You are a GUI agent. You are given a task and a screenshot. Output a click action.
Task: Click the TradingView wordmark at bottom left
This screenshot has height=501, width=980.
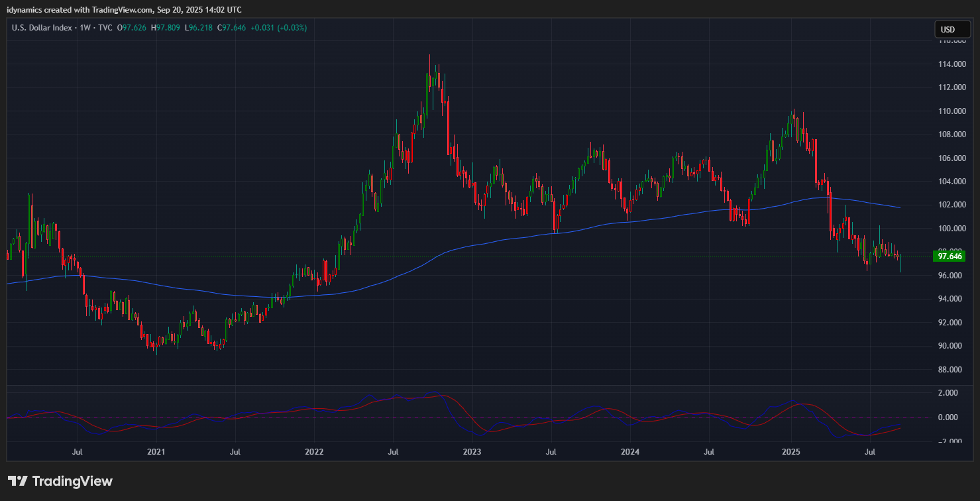pyautogui.click(x=72, y=481)
